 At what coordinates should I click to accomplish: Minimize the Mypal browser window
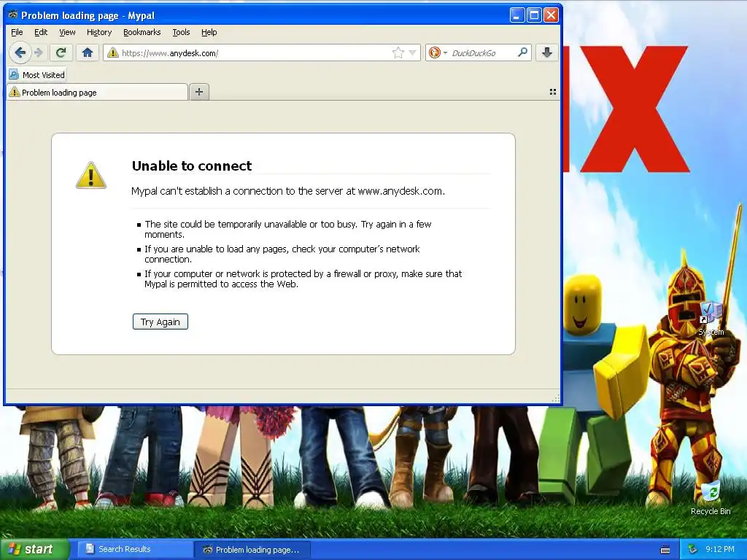517,15
